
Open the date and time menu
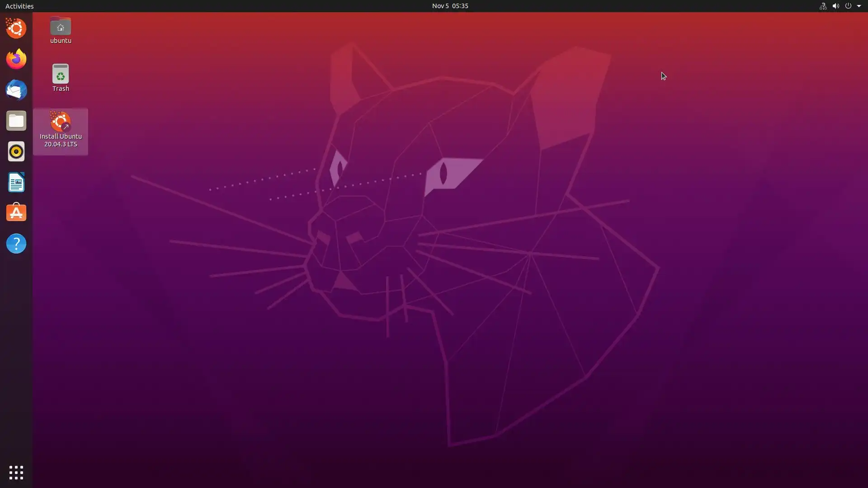(x=450, y=6)
